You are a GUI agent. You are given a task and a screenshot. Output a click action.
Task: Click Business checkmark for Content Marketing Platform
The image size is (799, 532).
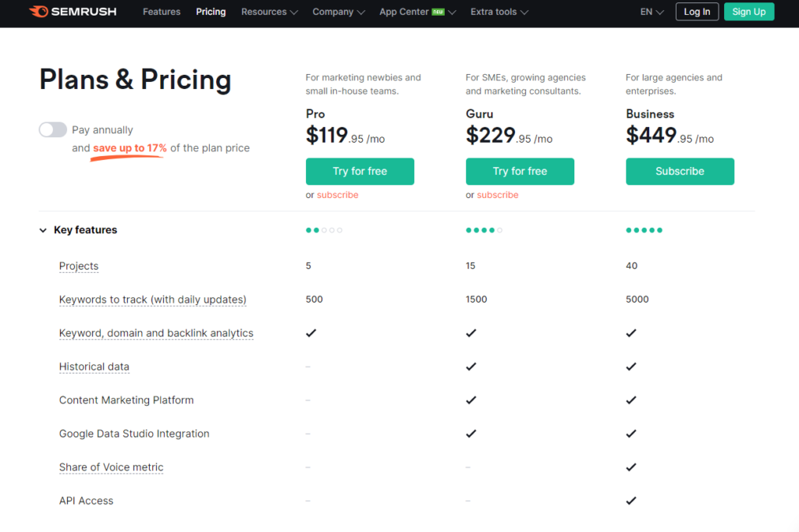[630, 400]
